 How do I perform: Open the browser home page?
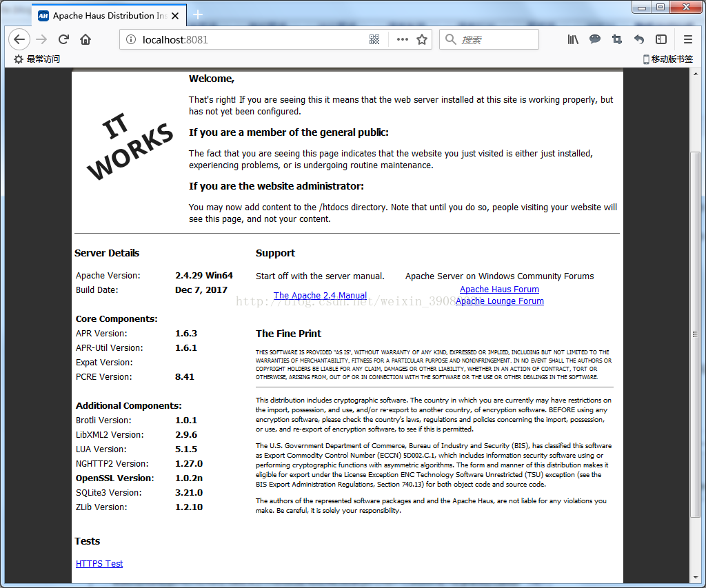pos(85,39)
